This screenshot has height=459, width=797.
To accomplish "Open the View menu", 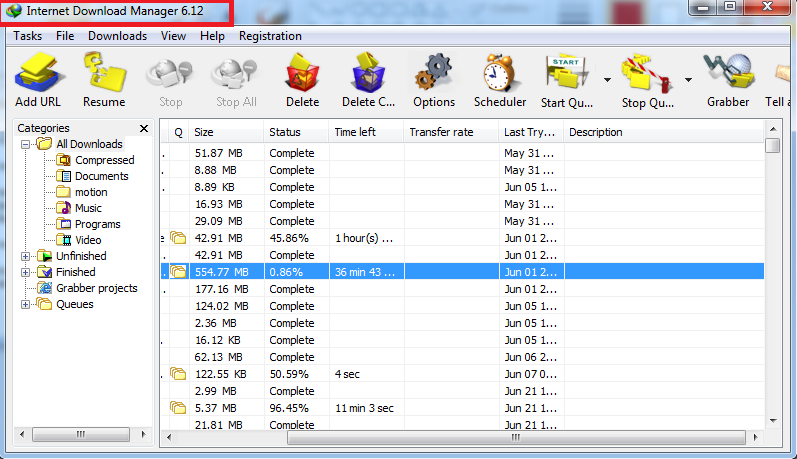I will (173, 36).
